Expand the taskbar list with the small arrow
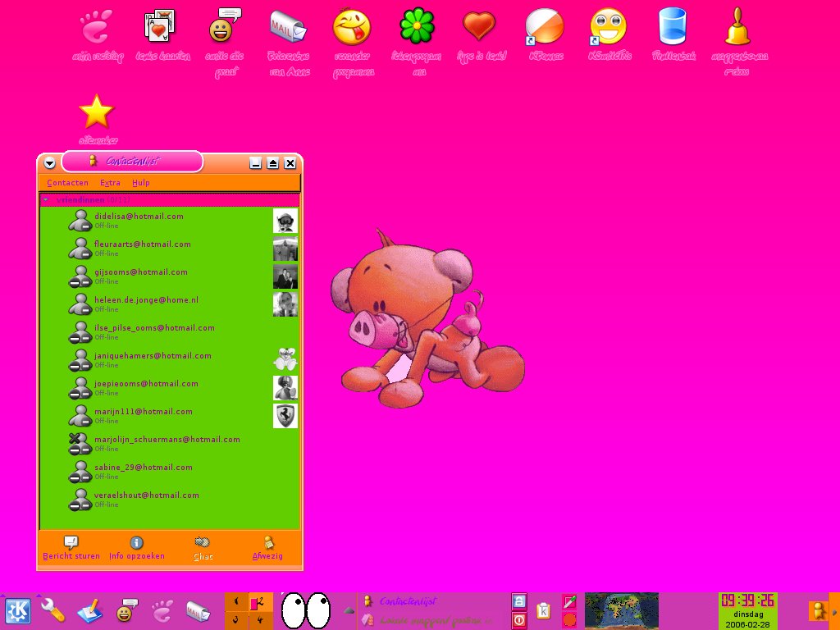This screenshot has width=840, height=630. coord(349,610)
